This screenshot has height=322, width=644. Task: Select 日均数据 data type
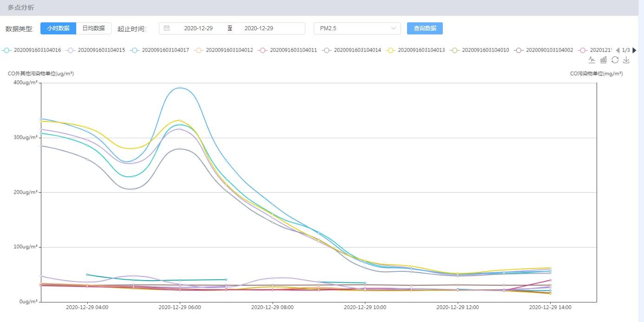tap(93, 28)
